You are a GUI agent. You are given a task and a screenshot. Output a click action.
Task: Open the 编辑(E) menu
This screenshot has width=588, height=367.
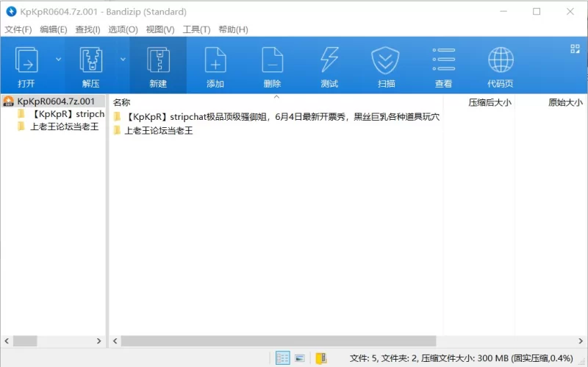tap(53, 29)
